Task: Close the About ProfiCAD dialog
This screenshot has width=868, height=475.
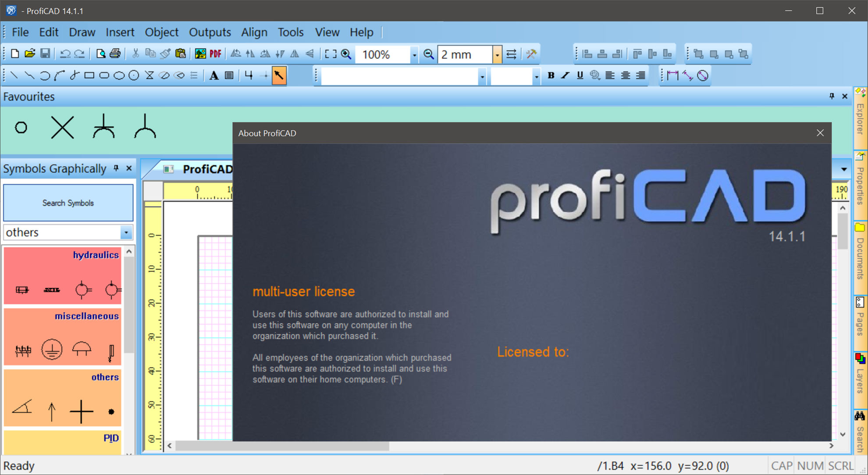Action: click(820, 133)
